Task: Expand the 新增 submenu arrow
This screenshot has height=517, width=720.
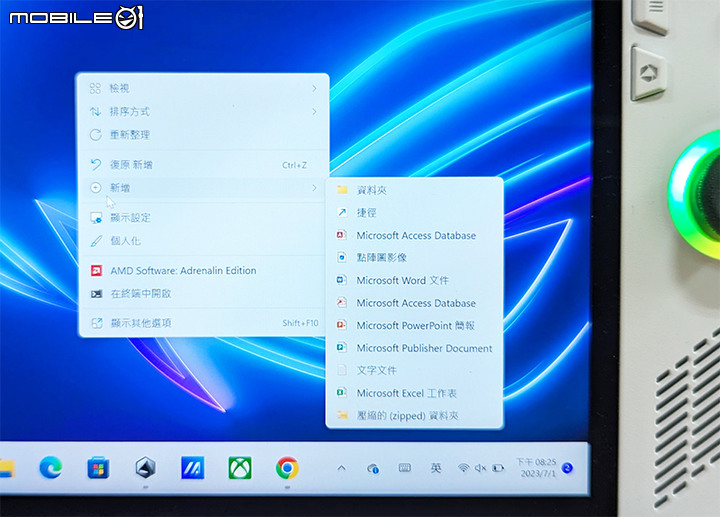Action: (315, 188)
